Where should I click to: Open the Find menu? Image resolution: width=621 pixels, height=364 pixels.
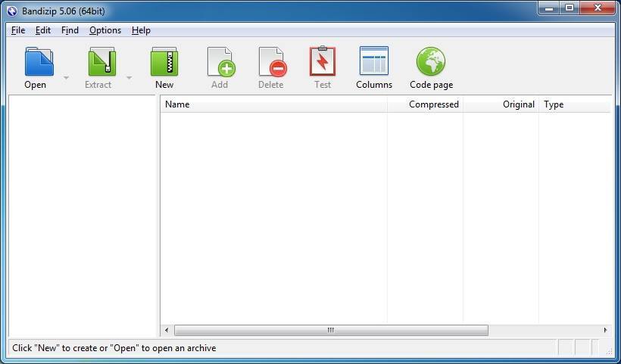(x=70, y=30)
